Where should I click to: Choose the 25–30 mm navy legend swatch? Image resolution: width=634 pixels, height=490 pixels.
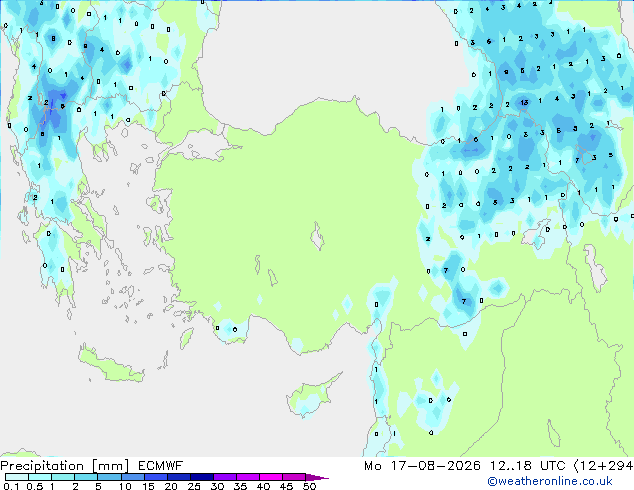(201, 477)
